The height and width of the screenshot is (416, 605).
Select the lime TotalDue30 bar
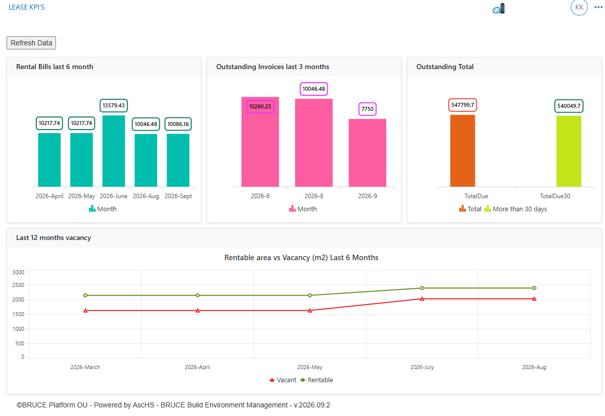(569, 151)
